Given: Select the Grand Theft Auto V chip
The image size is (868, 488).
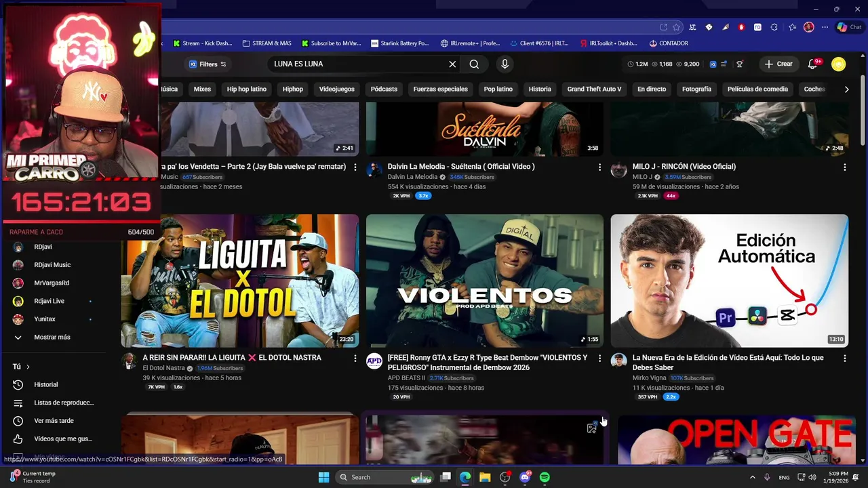Looking at the screenshot, I should [x=594, y=89].
